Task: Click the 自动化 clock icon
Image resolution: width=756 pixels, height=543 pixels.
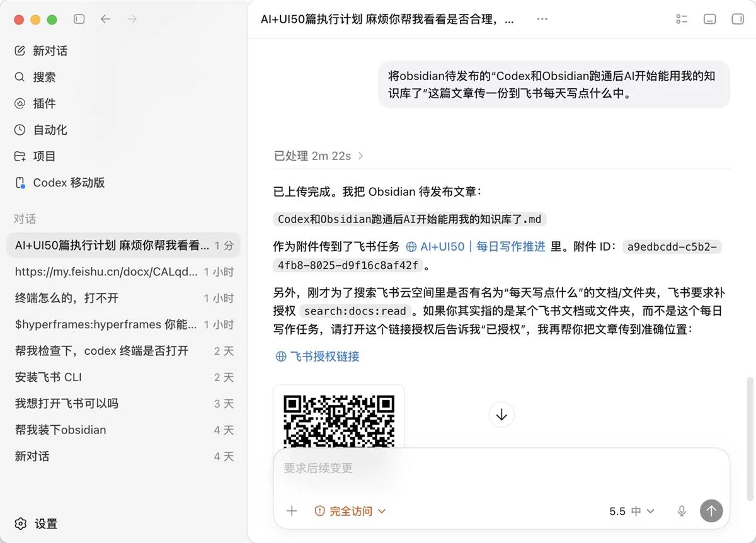Action: (x=20, y=130)
